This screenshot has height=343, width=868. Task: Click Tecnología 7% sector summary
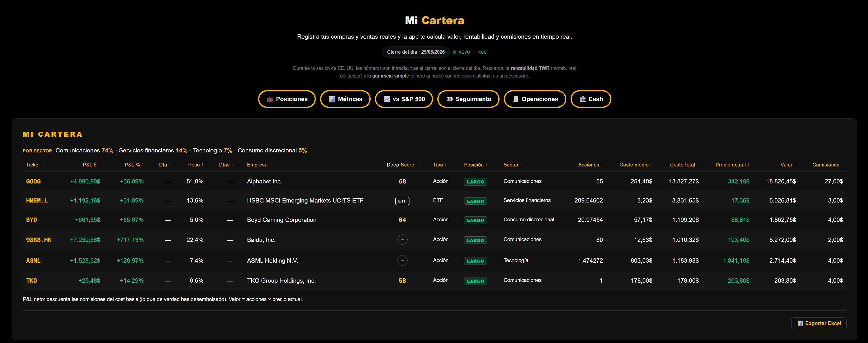click(212, 151)
